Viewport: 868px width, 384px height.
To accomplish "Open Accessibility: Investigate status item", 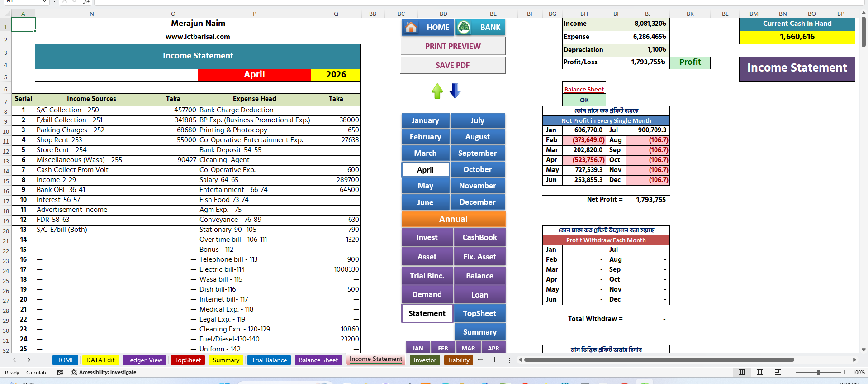I will click(x=104, y=372).
